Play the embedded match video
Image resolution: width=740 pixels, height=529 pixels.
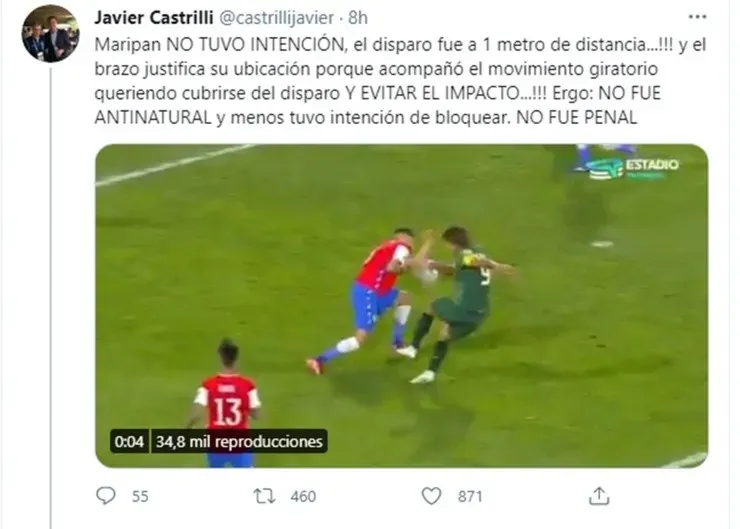[x=402, y=306]
